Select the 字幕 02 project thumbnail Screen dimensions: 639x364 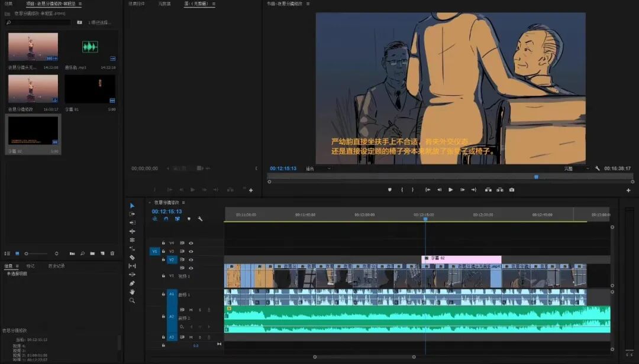coord(33,131)
